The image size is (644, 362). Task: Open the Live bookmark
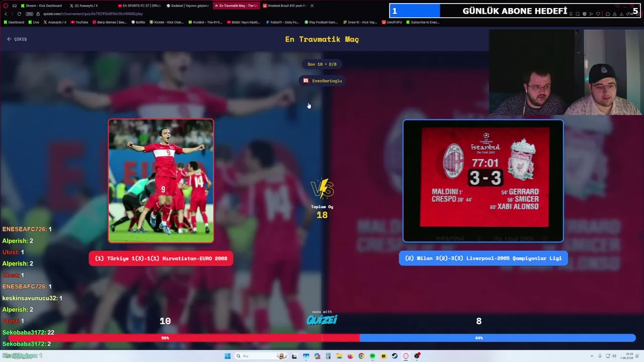coord(34,22)
